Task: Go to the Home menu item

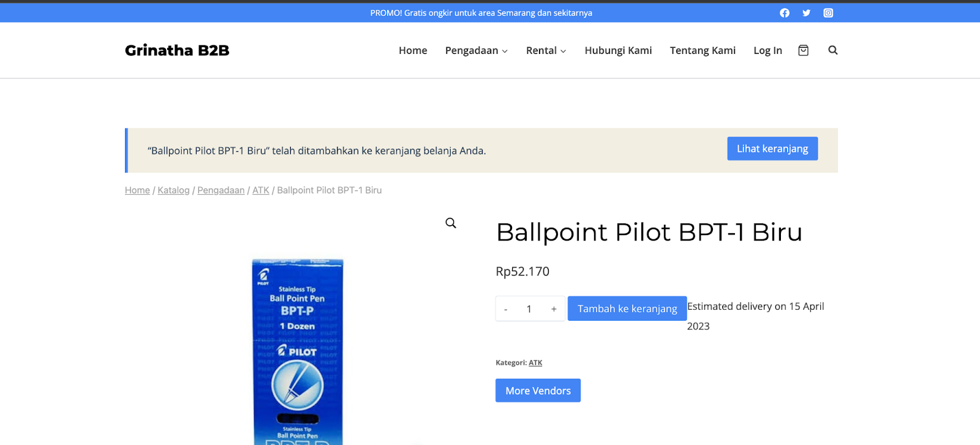Action: pyautogui.click(x=413, y=50)
